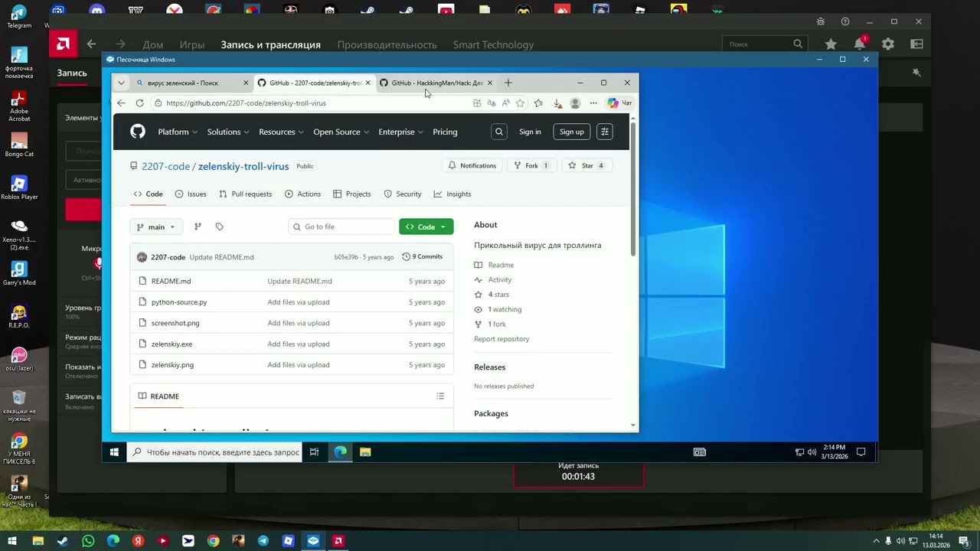Open the Copilot chat button in Edge
Image resolution: width=980 pixels, height=551 pixels.
tap(619, 103)
